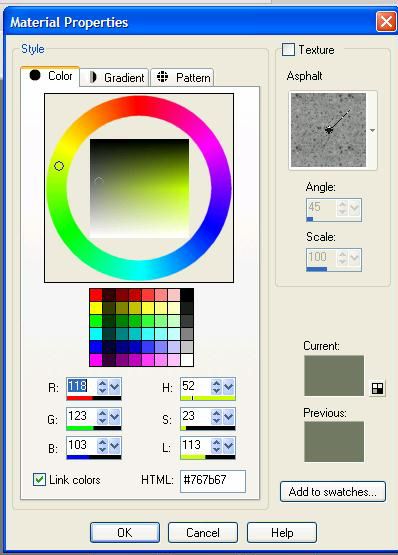398x555 pixels.
Task: Click the red R slider bar
Action: tap(94, 398)
